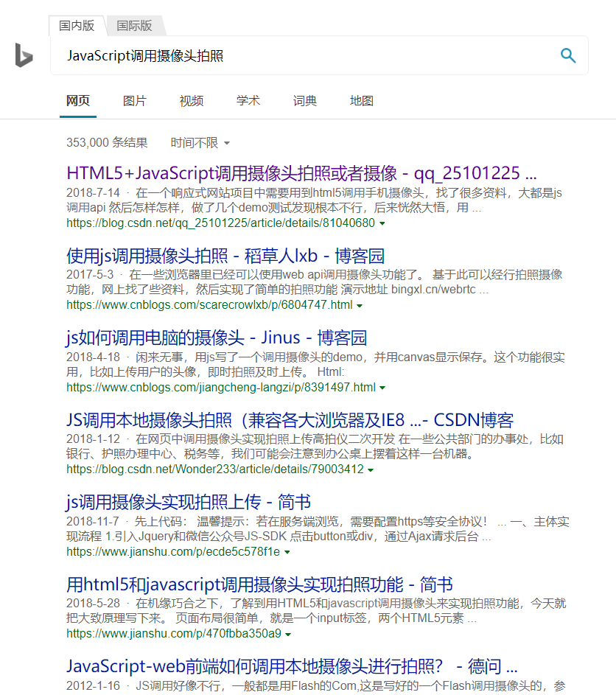Click the date 2018-11-7 in the snippet

(x=93, y=521)
